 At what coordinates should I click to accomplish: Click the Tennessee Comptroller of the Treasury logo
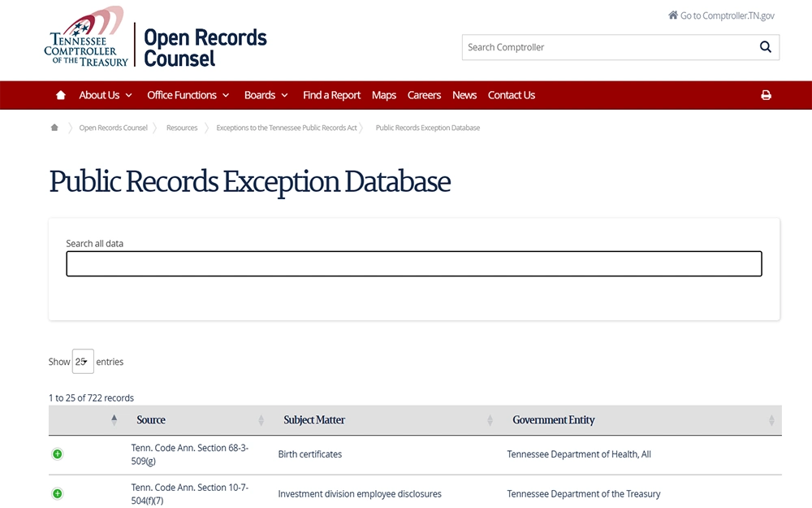click(87, 37)
